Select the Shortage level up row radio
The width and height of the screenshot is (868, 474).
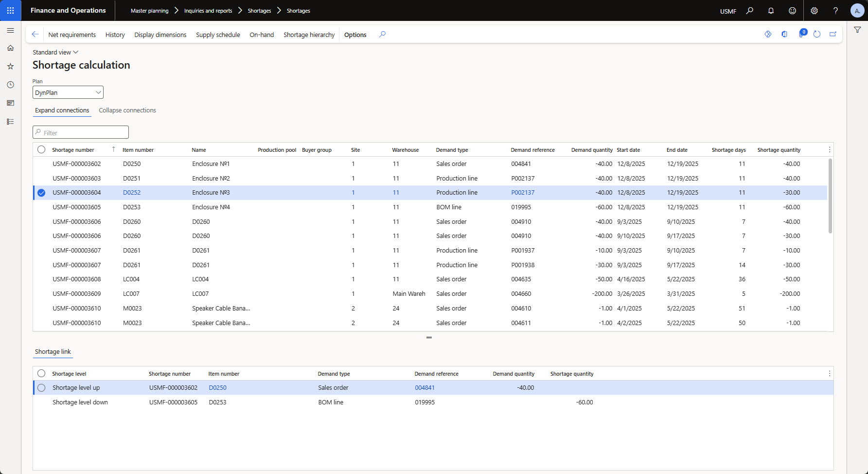pyautogui.click(x=41, y=388)
